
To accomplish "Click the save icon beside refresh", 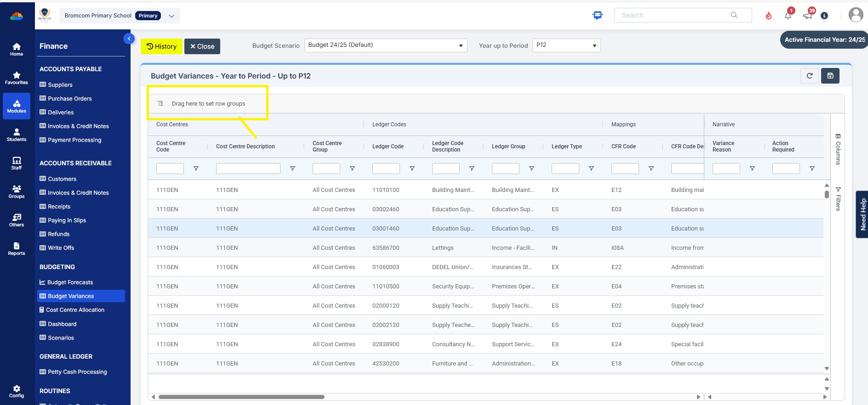I will click(830, 76).
